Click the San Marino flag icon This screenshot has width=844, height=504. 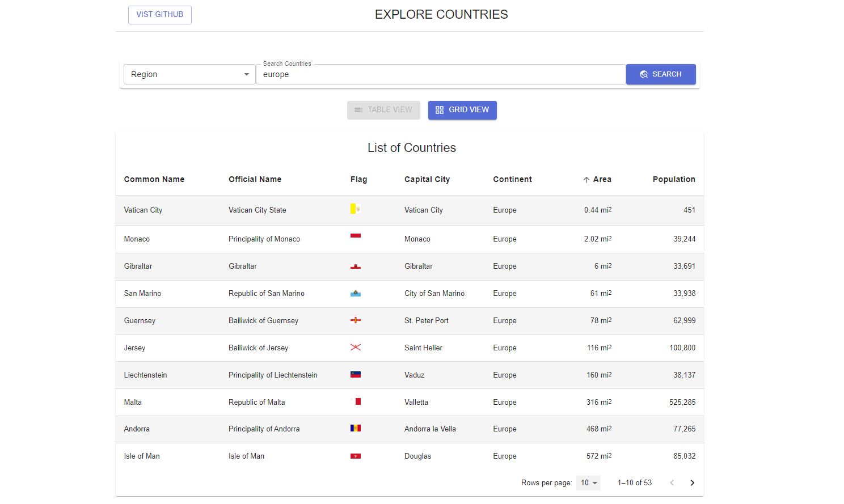(x=356, y=293)
